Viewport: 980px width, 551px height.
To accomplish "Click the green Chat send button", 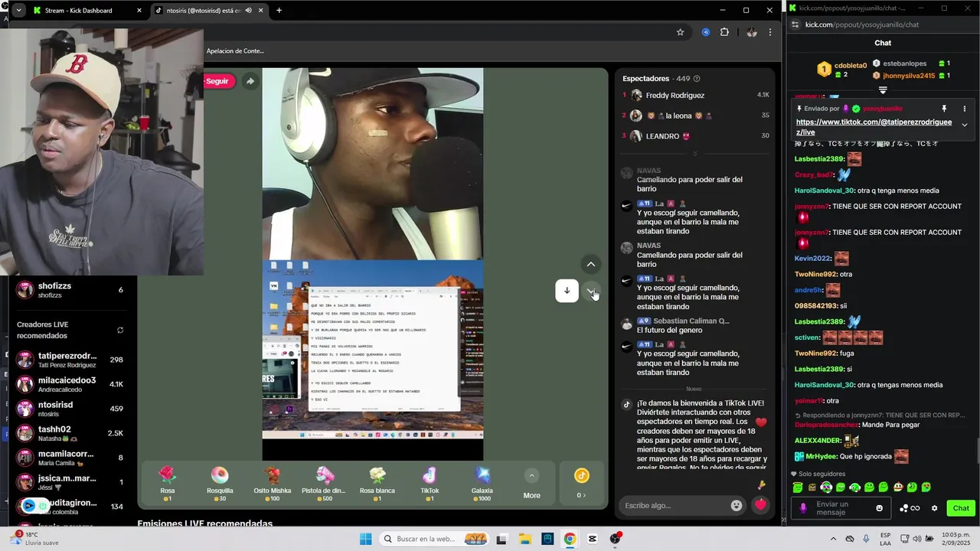I will point(961,508).
